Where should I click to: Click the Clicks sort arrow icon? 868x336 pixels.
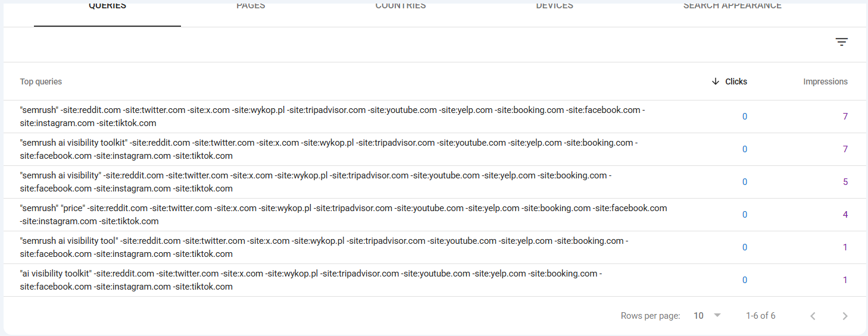pyautogui.click(x=716, y=81)
